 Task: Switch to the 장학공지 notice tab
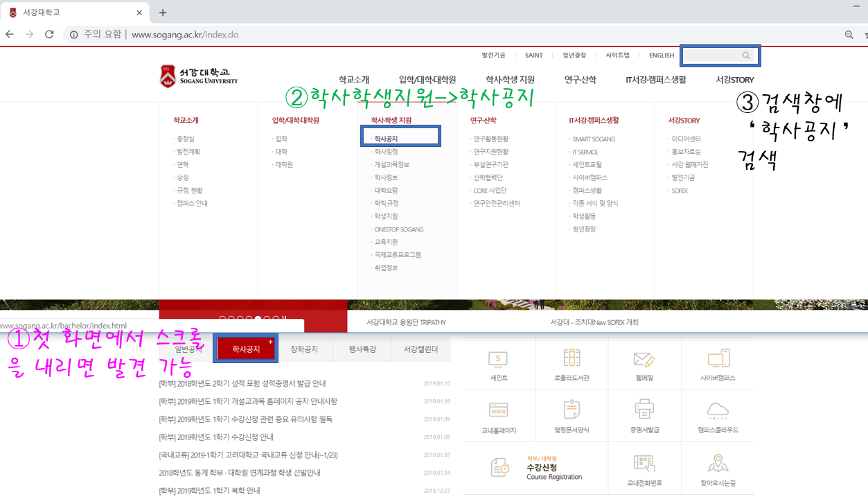(x=304, y=349)
